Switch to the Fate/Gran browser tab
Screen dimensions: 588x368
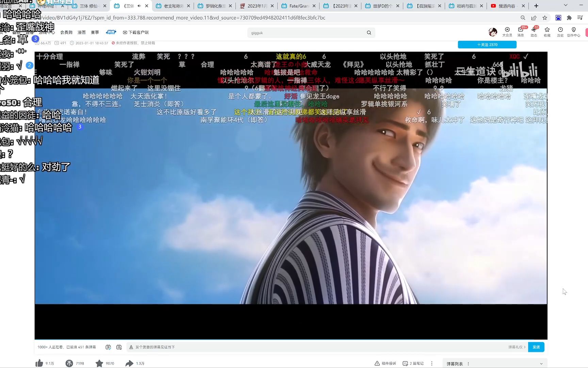pyautogui.click(x=298, y=6)
